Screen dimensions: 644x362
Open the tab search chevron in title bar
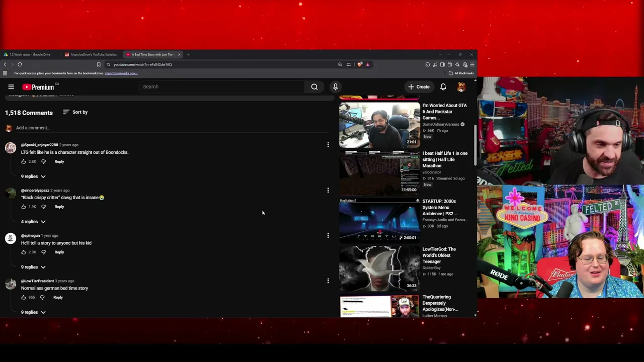(x=439, y=54)
